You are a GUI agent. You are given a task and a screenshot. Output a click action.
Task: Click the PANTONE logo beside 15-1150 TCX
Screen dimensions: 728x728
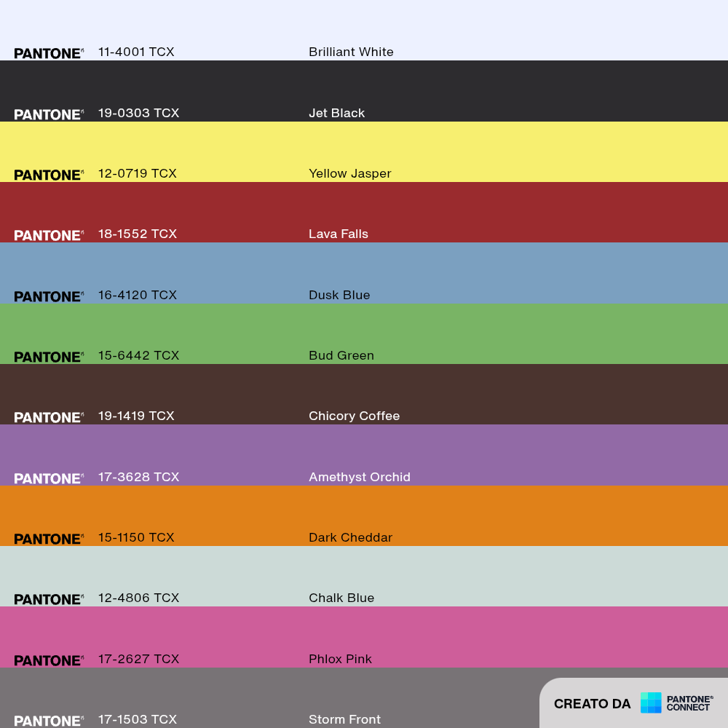click(x=49, y=539)
